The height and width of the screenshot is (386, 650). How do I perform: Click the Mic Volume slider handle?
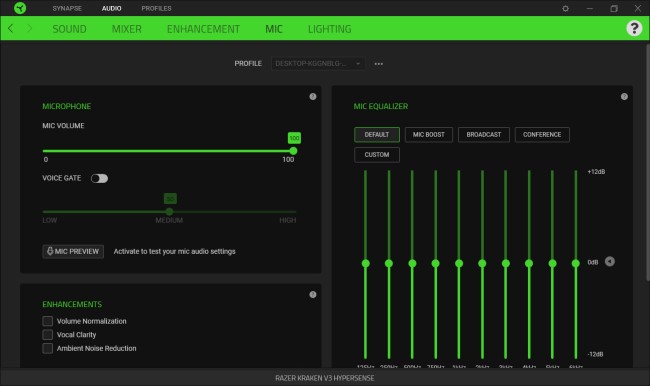coord(293,151)
